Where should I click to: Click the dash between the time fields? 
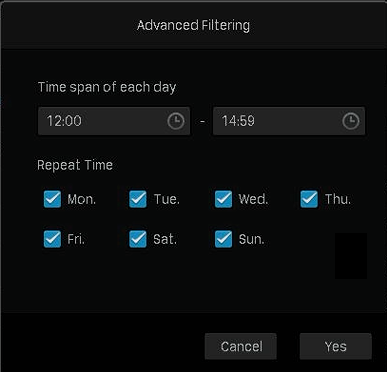tap(202, 121)
